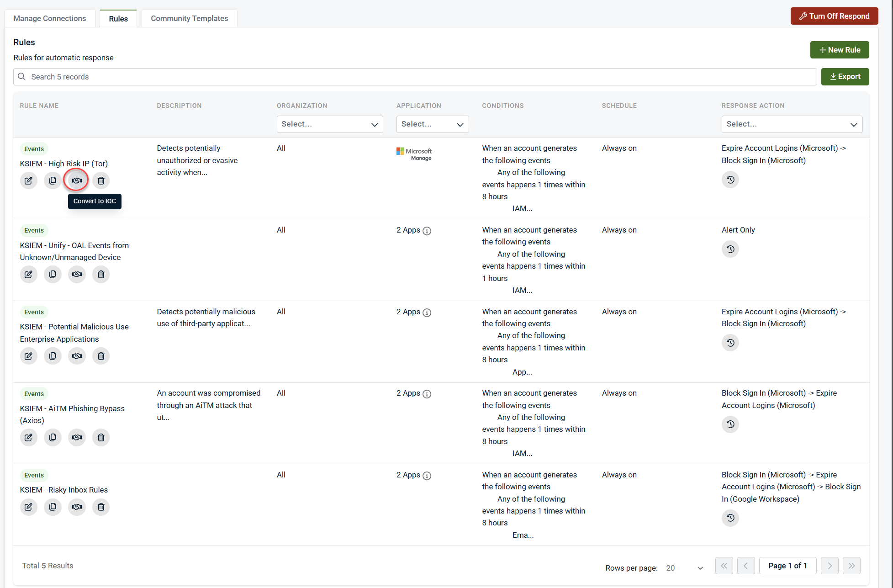Open the Community Templates tab
This screenshot has height=588, width=893.
tap(189, 18)
